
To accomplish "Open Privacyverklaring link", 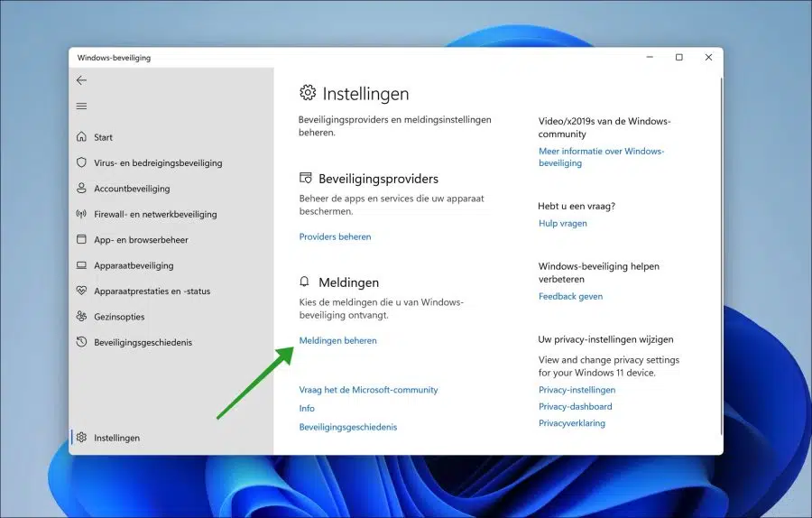I will pyautogui.click(x=572, y=423).
